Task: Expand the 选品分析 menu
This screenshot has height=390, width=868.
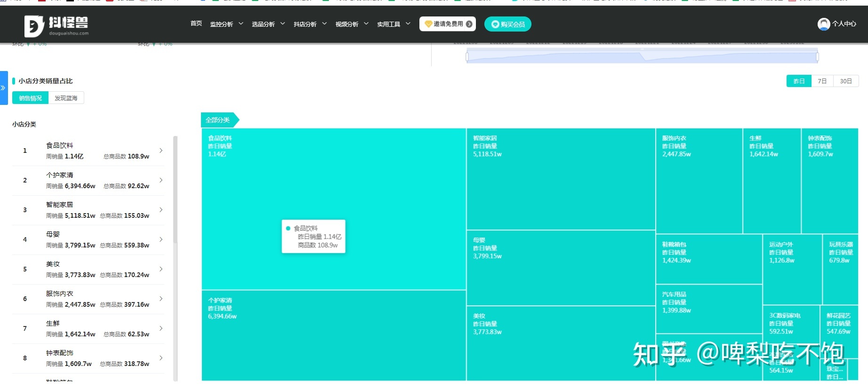Action: (268, 24)
